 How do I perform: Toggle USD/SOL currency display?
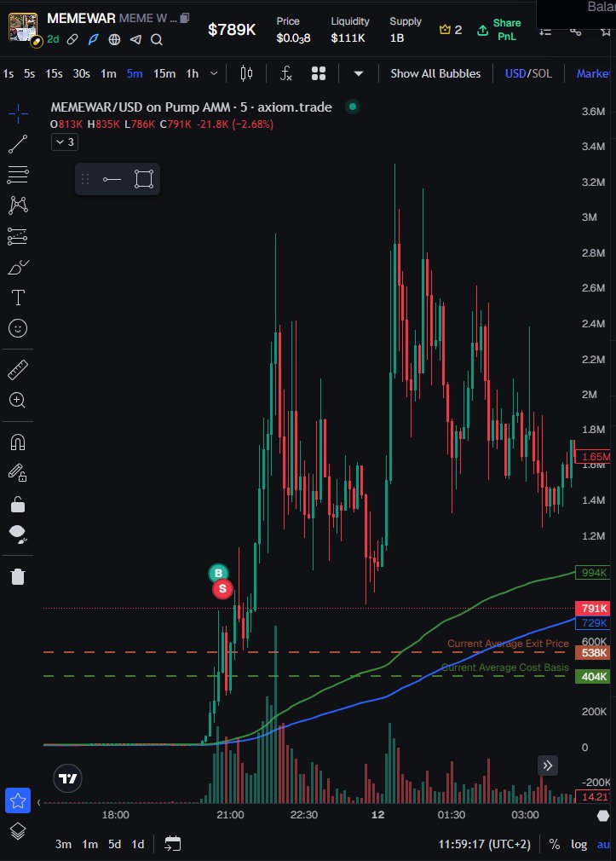point(528,73)
